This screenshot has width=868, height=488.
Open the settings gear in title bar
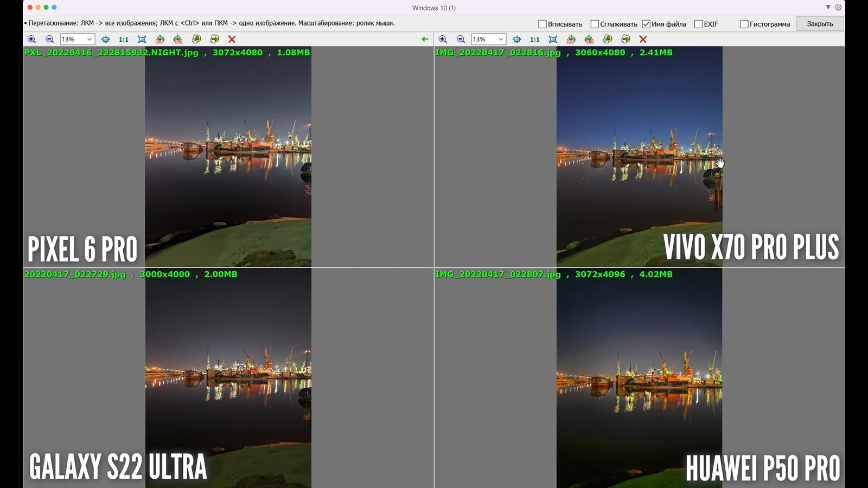(838, 7)
